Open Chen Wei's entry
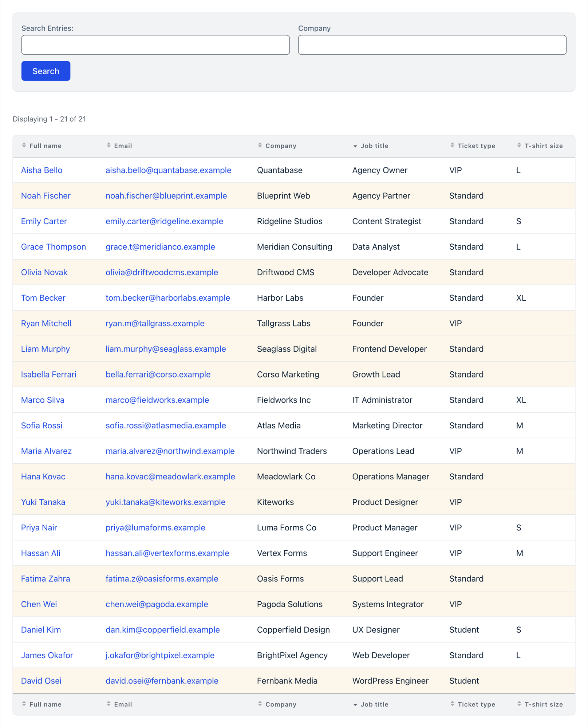Viewport: 588px width, 728px height. coord(39,604)
